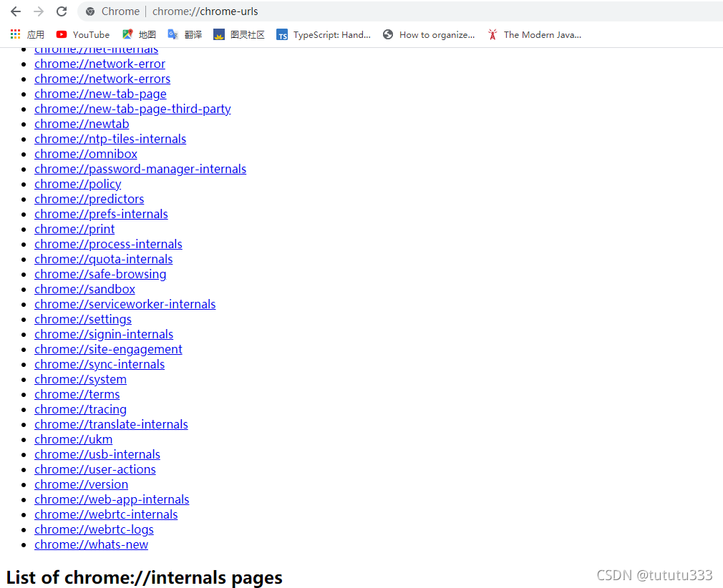Open chrome://sandbox link

tap(85, 290)
